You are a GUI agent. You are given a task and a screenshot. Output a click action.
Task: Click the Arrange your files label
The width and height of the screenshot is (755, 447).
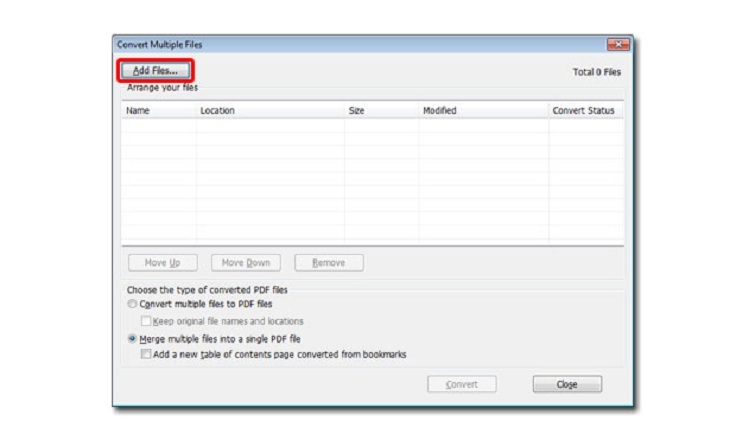click(x=162, y=88)
